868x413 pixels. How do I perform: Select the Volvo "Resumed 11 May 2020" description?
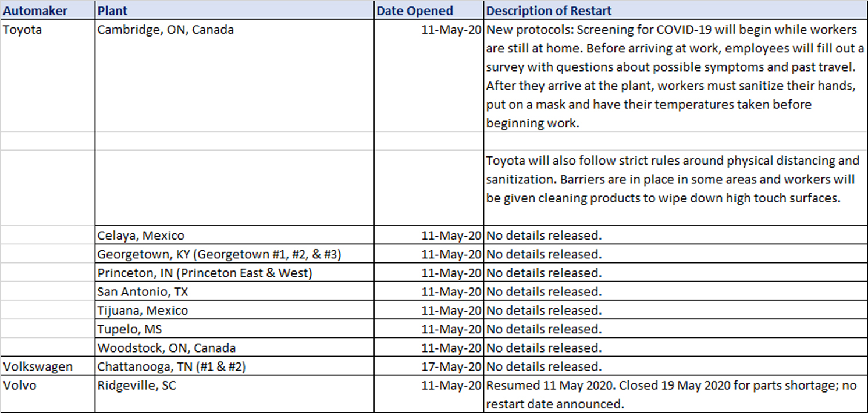[671, 394]
